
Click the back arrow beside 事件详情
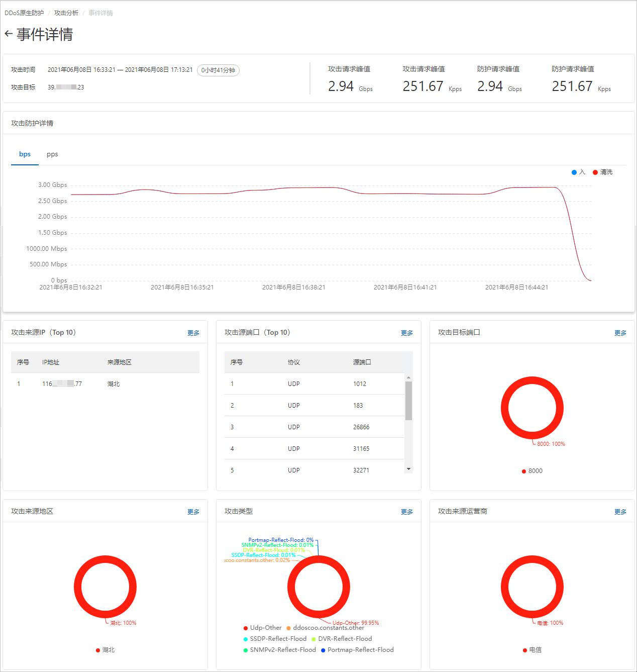tap(8, 34)
